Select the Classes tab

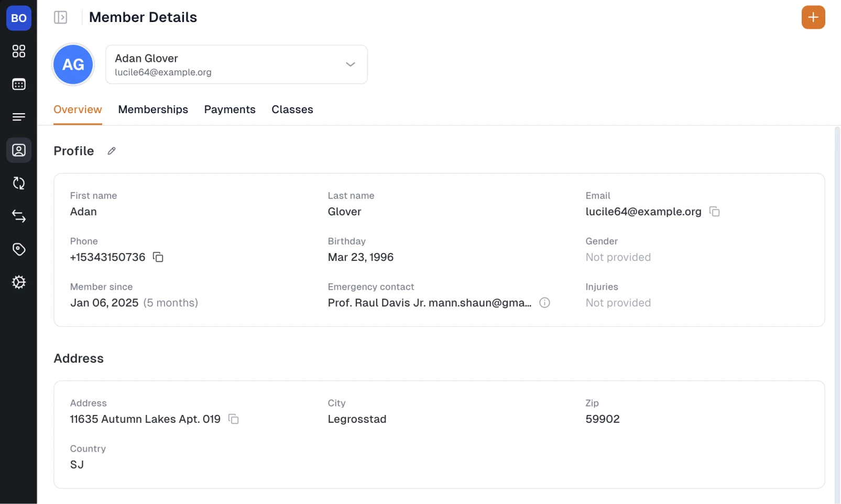click(x=292, y=109)
